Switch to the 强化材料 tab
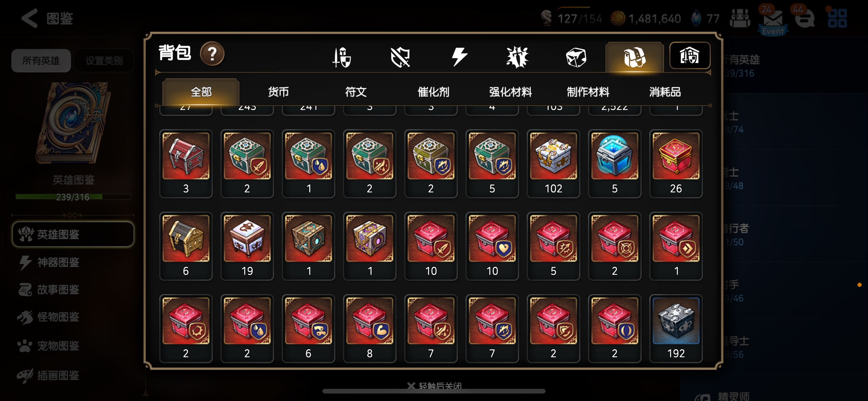Image resolution: width=868 pixels, height=401 pixels. (510, 92)
